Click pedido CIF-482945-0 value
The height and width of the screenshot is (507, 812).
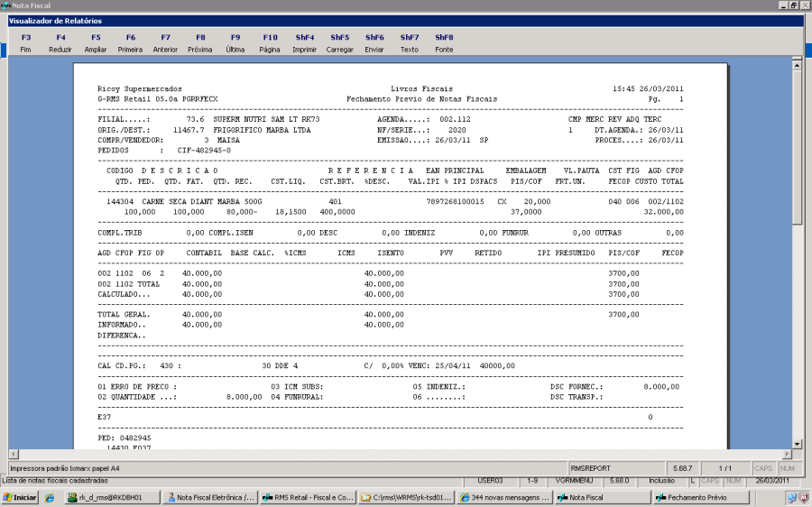click(x=204, y=151)
